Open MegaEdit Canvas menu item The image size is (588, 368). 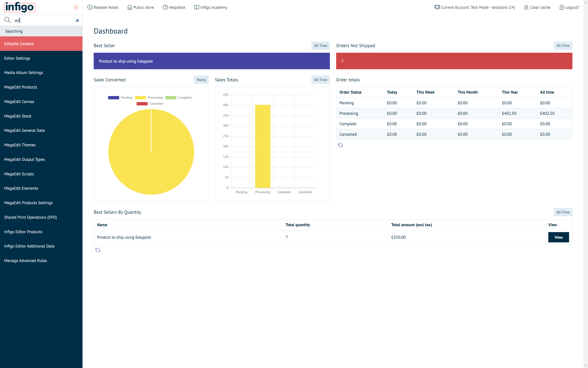(x=41, y=102)
